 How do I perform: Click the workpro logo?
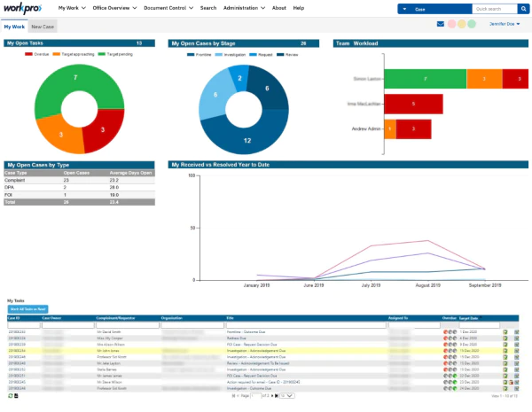(22, 8)
